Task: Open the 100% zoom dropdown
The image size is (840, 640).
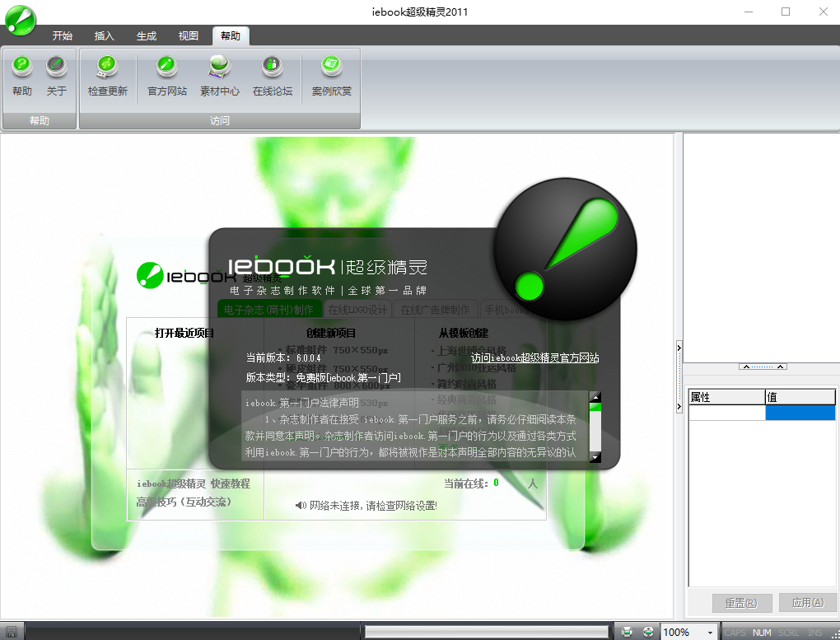Action: [710, 633]
